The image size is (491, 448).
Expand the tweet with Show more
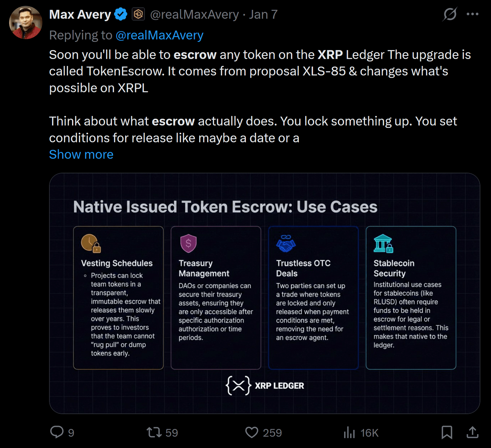81,154
